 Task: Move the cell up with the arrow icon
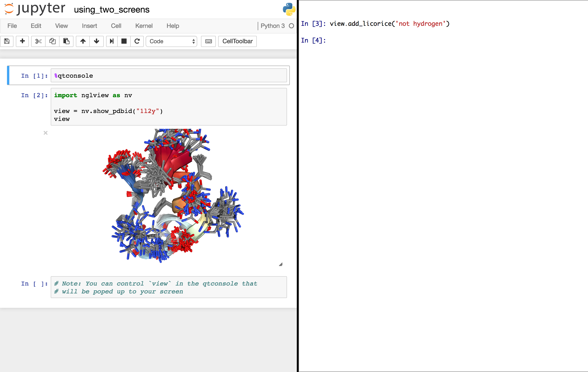pyautogui.click(x=83, y=41)
